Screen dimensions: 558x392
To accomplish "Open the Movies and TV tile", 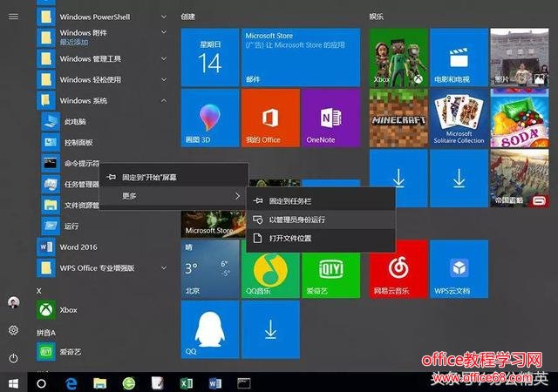I will point(459,57).
